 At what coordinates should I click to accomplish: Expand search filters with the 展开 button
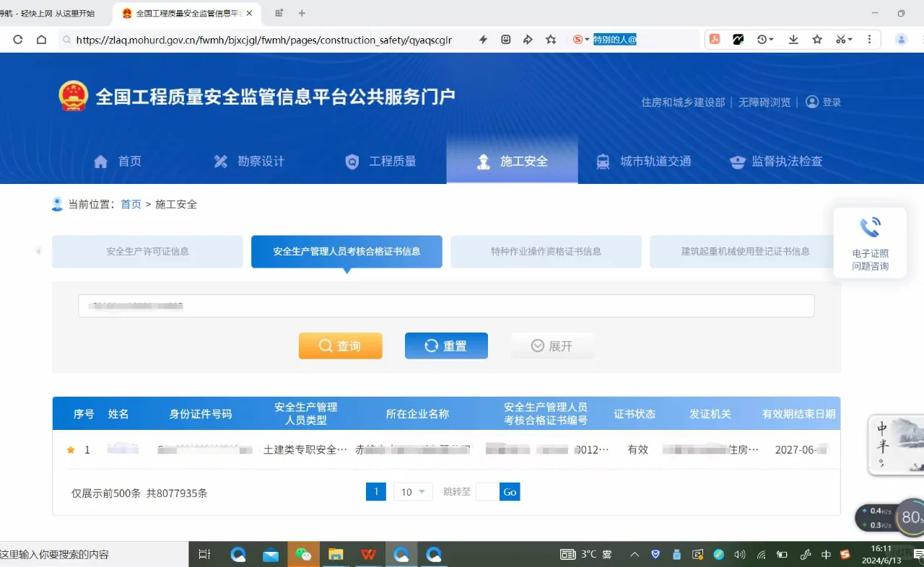point(552,346)
